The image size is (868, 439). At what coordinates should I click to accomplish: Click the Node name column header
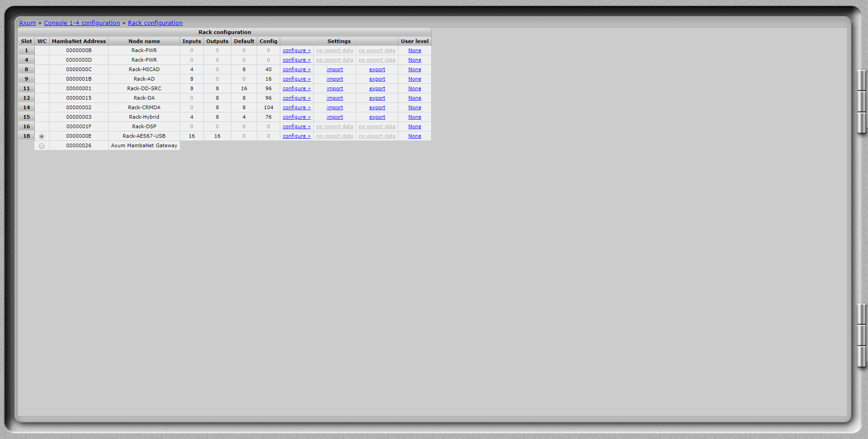(144, 41)
